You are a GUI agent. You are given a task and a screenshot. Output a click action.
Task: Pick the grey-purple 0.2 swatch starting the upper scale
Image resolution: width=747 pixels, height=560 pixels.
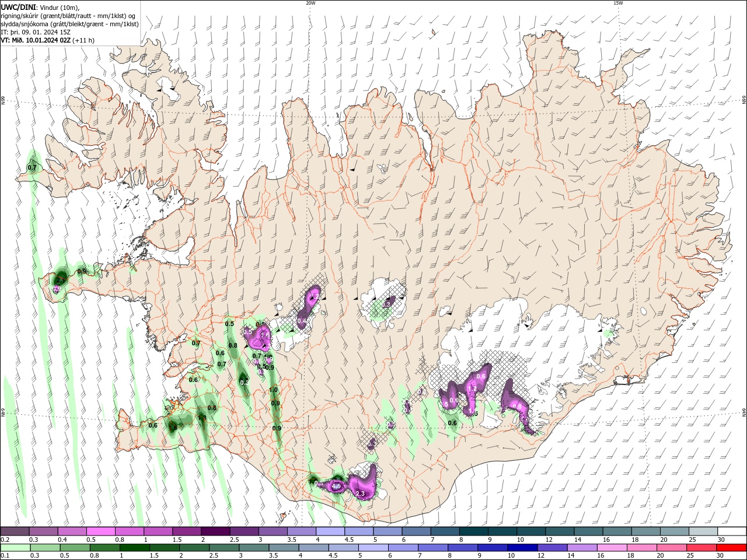(x=15, y=531)
